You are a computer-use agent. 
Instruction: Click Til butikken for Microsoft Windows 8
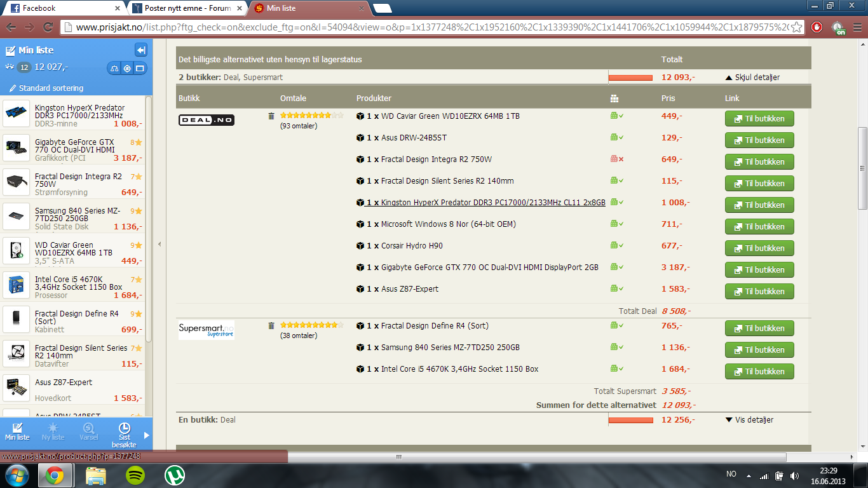pos(759,227)
